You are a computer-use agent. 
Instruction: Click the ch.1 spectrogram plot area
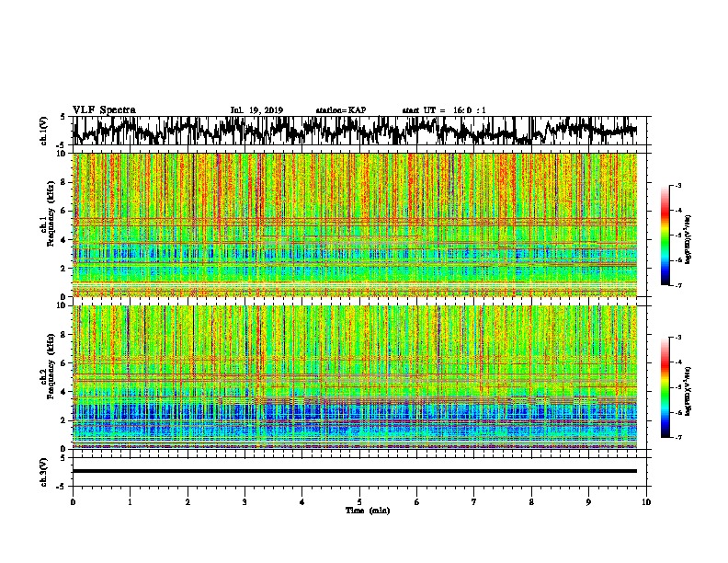click(x=355, y=224)
